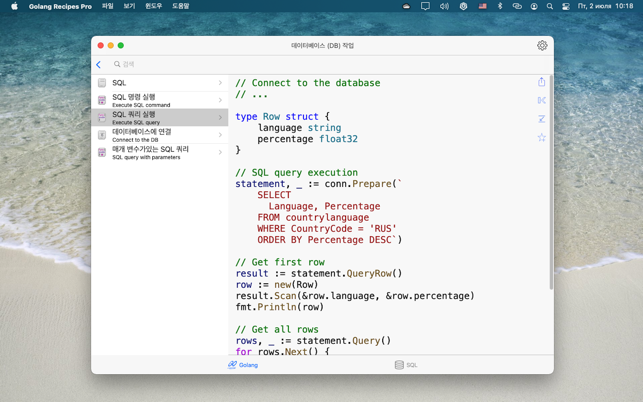Go back using the left chevron
Viewport: 643px width, 402px height.
[x=99, y=65]
